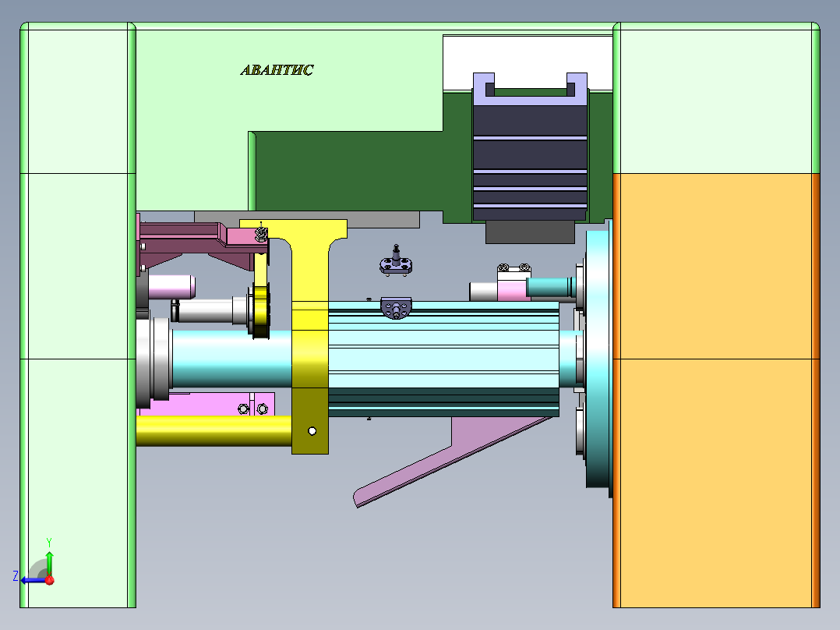This screenshot has width=840, height=630.
Task: Select the maroon rail at upper left
Action: click(179, 230)
